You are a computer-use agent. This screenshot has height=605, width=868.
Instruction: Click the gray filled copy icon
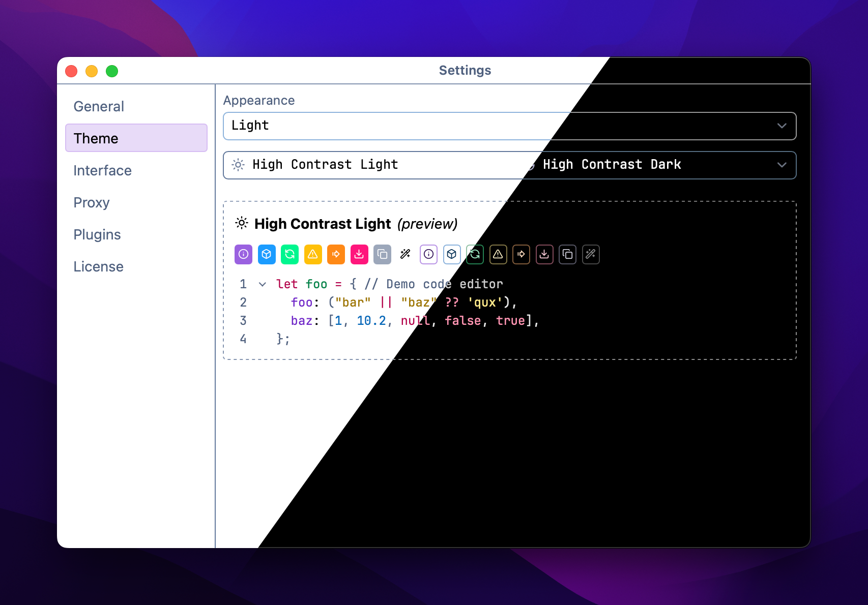[x=382, y=254]
